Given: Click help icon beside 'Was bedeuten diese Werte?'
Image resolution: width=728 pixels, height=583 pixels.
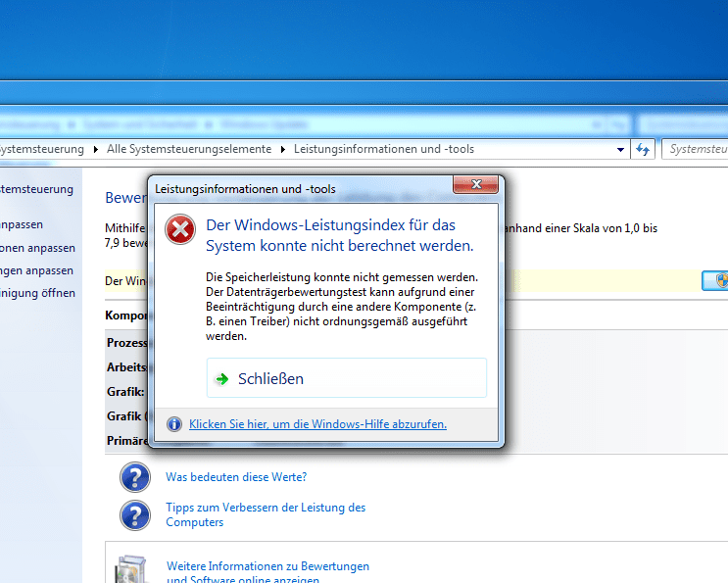Looking at the screenshot, I should (x=135, y=477).
